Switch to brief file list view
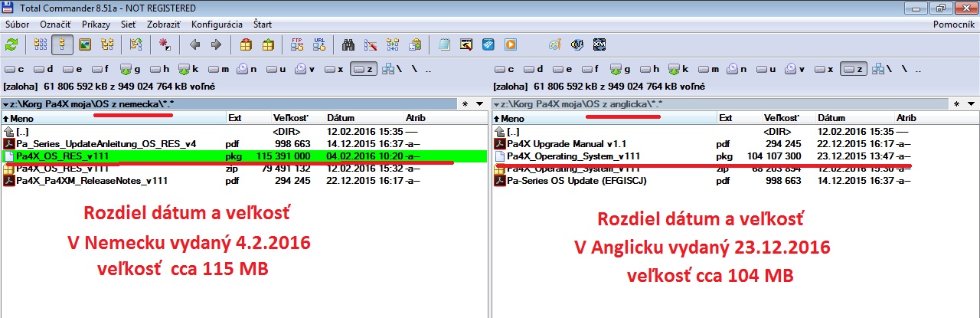 40,44
